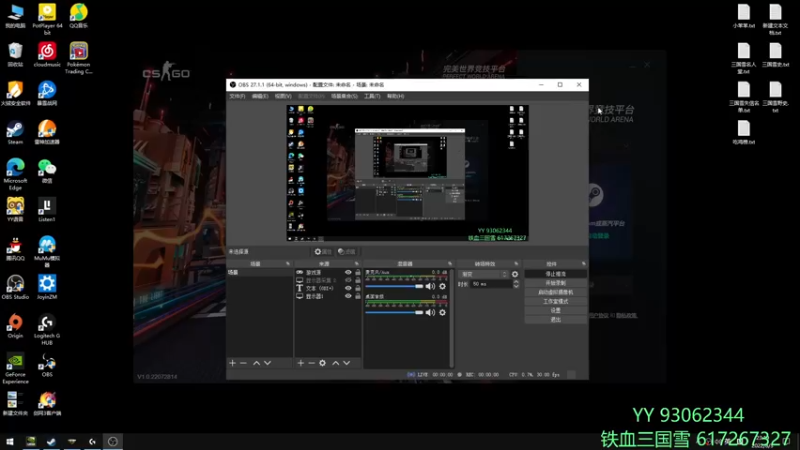The image size is (800, 450).
Task: Click the Windows Start button on taskbar
Action: [x=10, y=442]
